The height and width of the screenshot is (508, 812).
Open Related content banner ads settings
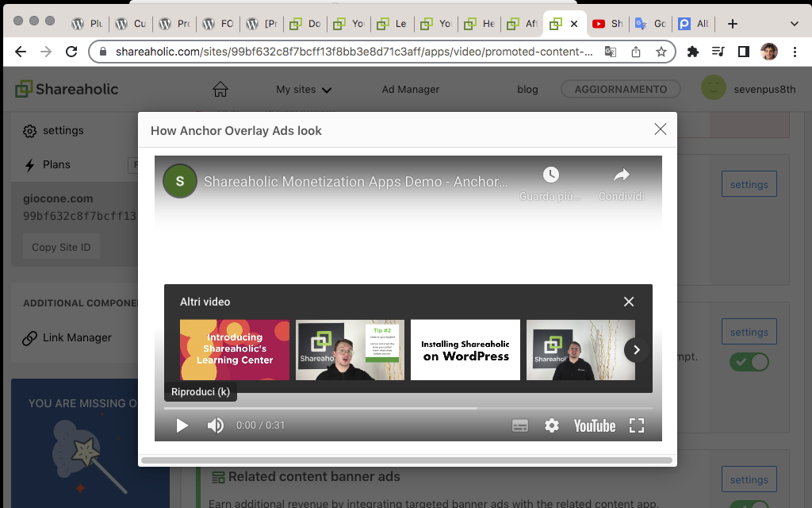click(749, 479)
